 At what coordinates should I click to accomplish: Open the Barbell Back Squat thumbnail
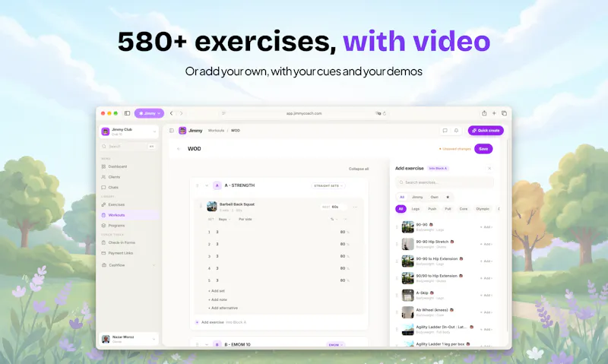(212, 206)
